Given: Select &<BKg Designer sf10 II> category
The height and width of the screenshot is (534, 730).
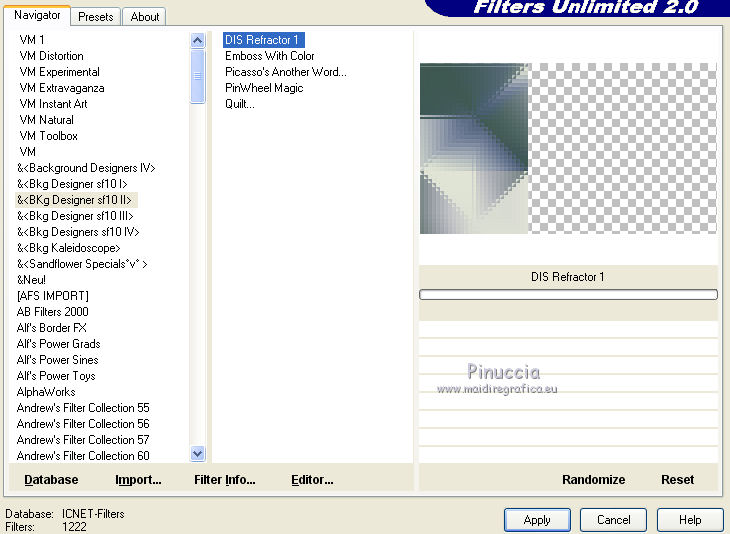Looking at the screenshot, I should coord(74,200).
